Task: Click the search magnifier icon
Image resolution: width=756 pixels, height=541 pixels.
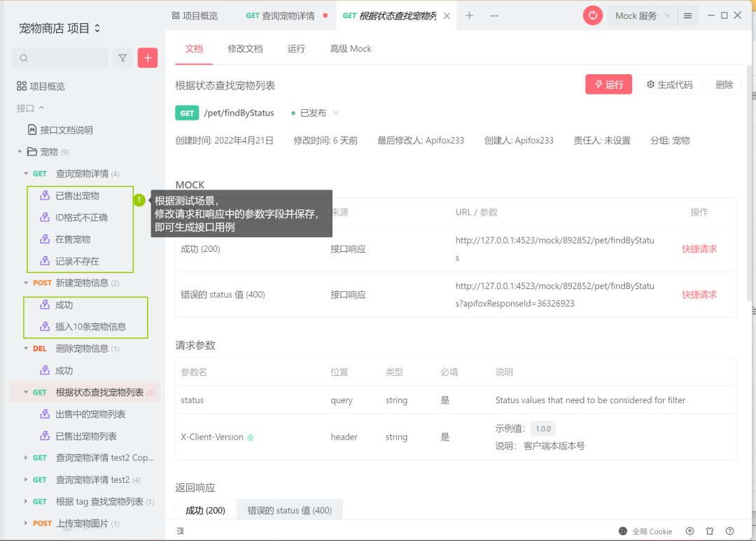Action: pyautogui.click(x=24, y=58)
